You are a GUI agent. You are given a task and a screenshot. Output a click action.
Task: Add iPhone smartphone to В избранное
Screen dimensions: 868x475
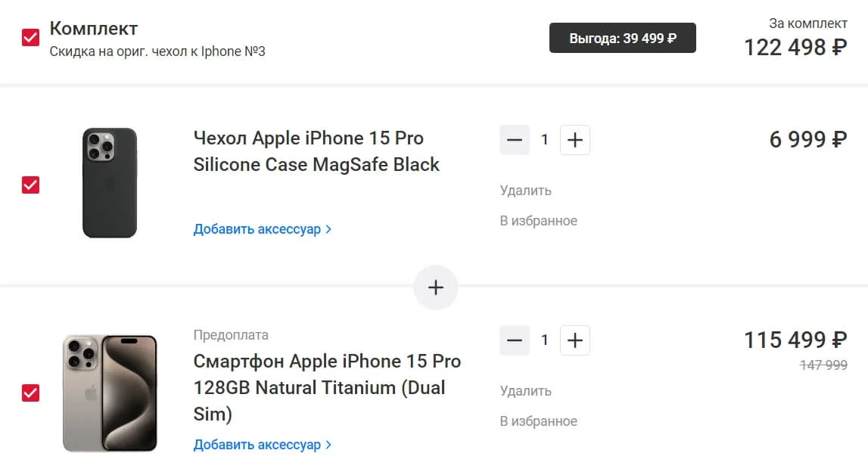pyautogui.click(x=538, y=421)
